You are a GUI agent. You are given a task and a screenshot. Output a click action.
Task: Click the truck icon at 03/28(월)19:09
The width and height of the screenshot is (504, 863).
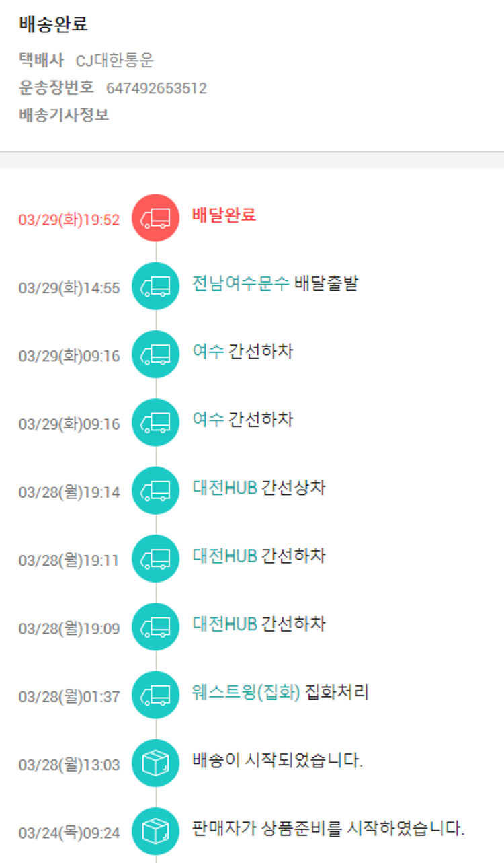tap(155, 628)
